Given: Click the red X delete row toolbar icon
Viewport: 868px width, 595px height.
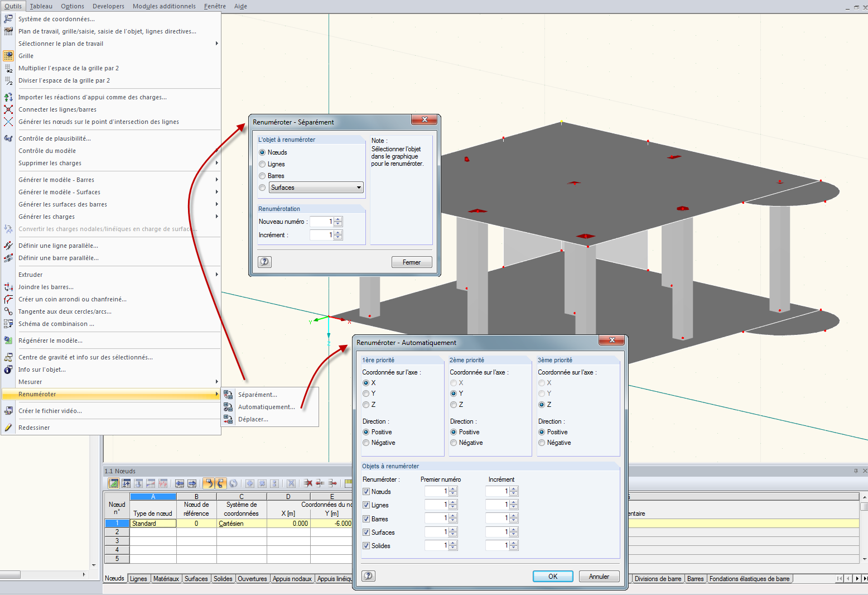Looking at the screenshot, I should click(308, 483).
